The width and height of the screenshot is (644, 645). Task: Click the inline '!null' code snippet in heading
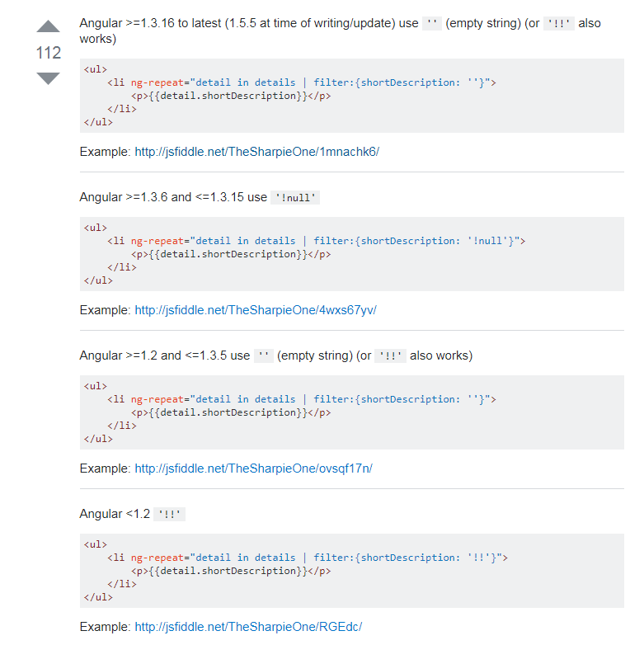pyautogui.click(x=295, y=198)
